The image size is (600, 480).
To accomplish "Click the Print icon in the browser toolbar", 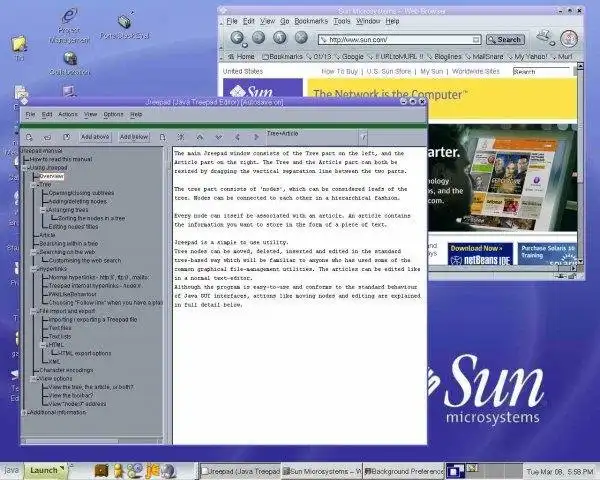I will pyautogui.click(x=545, y=37).
